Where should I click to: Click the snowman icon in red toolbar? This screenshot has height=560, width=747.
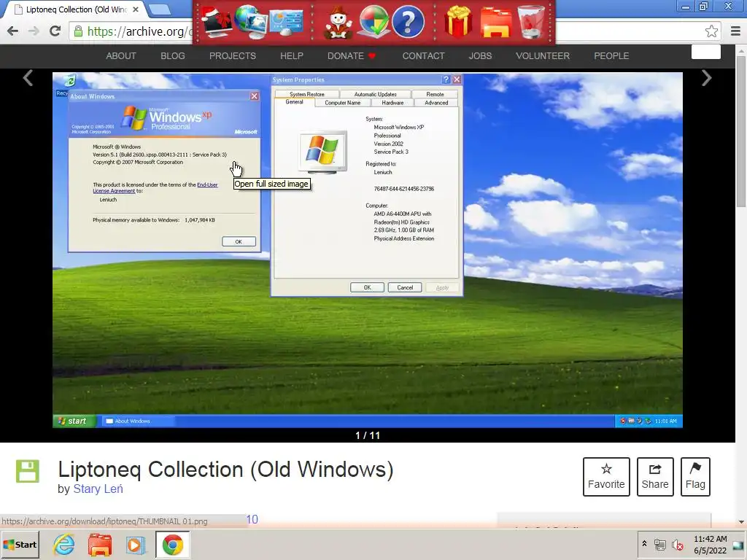click(338, 23)
